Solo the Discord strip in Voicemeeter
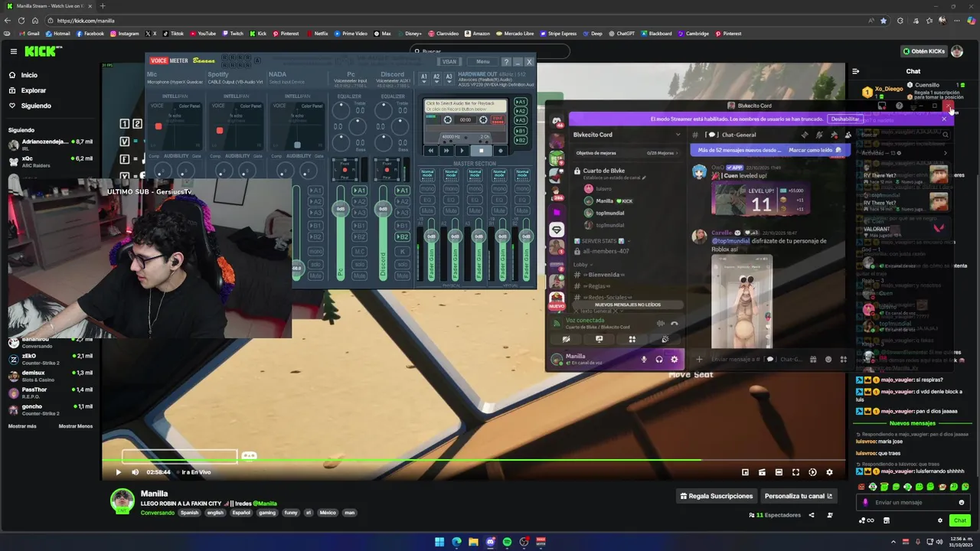 402,264
